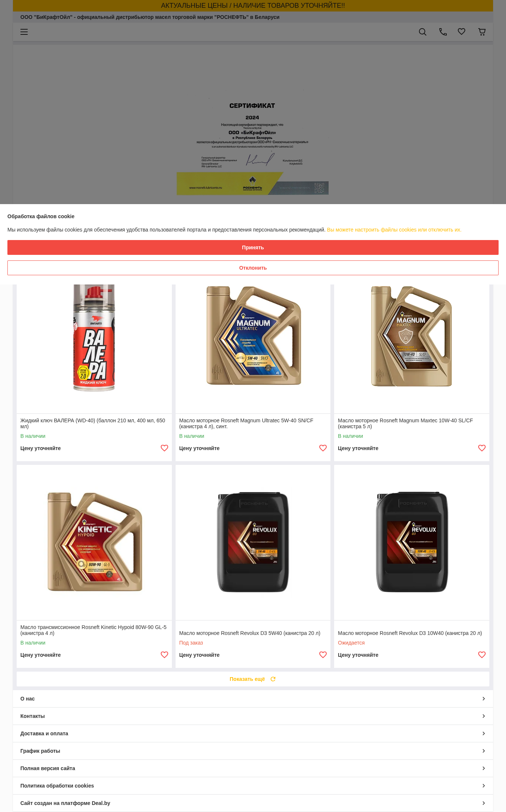Expand the Контакты row chevron
The height and width of the screenshot is (812, 506).
pyautogui.click(x=484, y=716)
